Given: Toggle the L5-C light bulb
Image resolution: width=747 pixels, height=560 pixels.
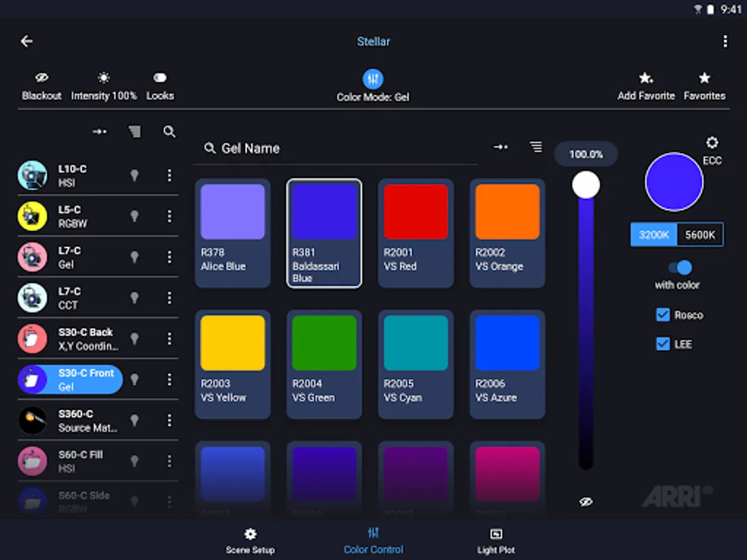Looking at the screenshot, I should 134,216.
